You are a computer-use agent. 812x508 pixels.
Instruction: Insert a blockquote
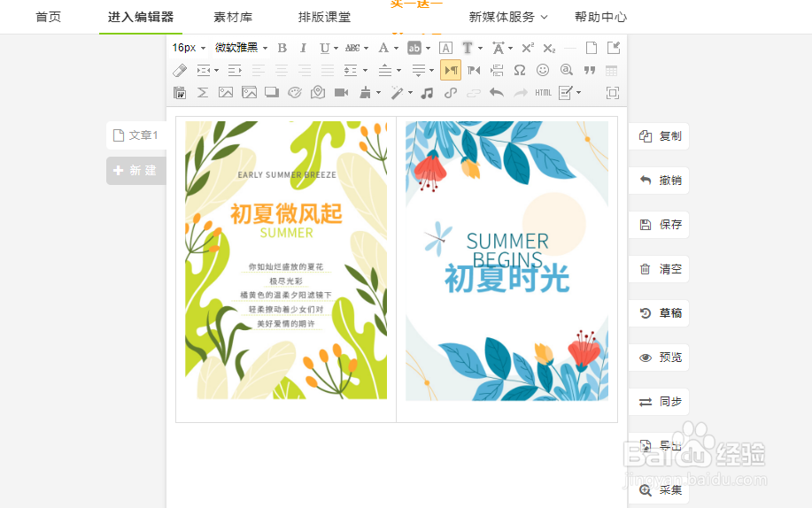pos(590,71)
